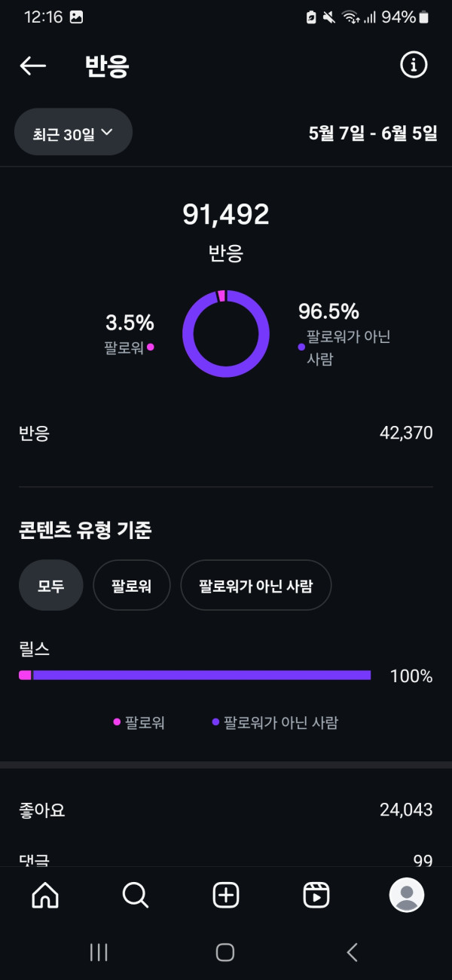Select the 모두 filter chip

pyautogui.click(x=50, y=585)
